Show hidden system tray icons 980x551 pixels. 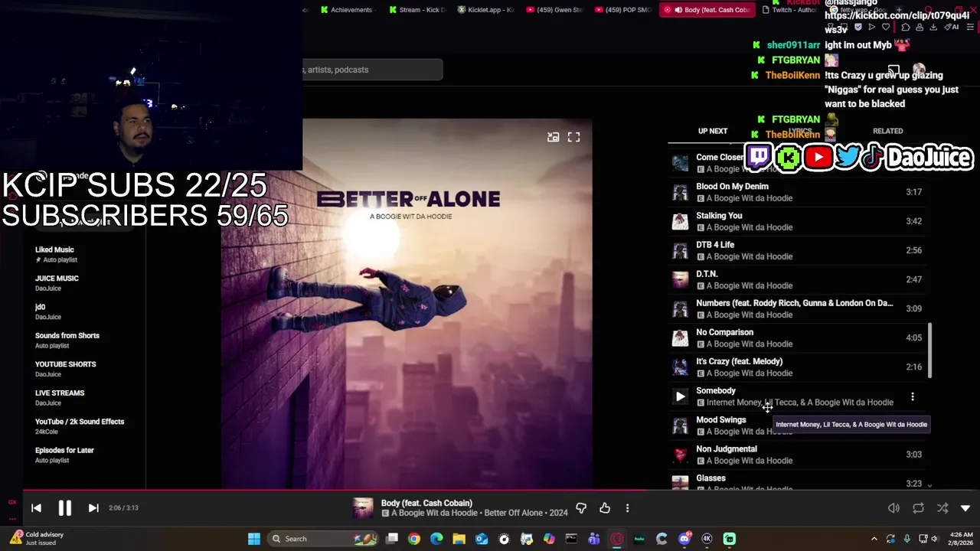[x=874, y=539]
